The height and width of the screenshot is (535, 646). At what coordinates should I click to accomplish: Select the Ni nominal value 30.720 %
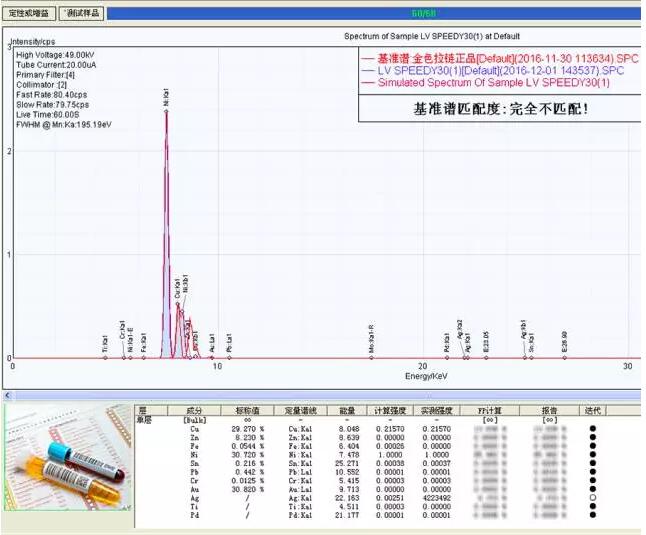point(247,455)
